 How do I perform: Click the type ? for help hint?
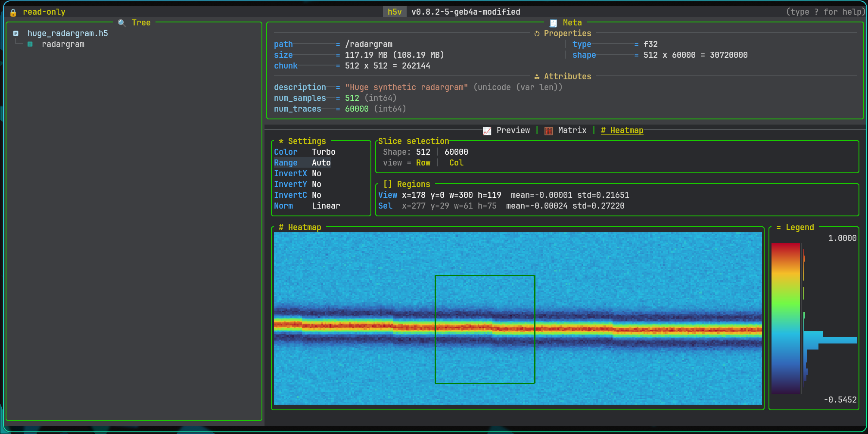825,12
